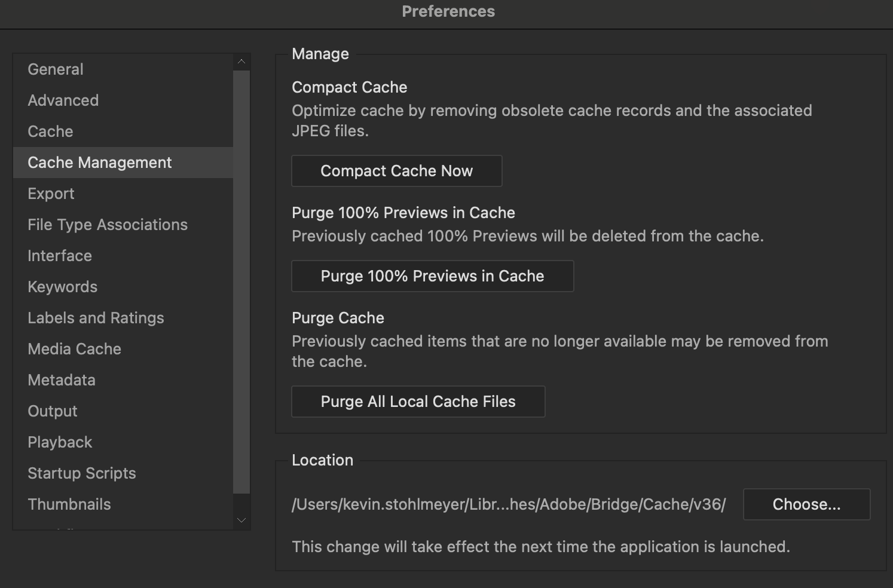The image size is (893, 588).
Task: Select Labels and Ratings category
Action: (x=96, y=318)
